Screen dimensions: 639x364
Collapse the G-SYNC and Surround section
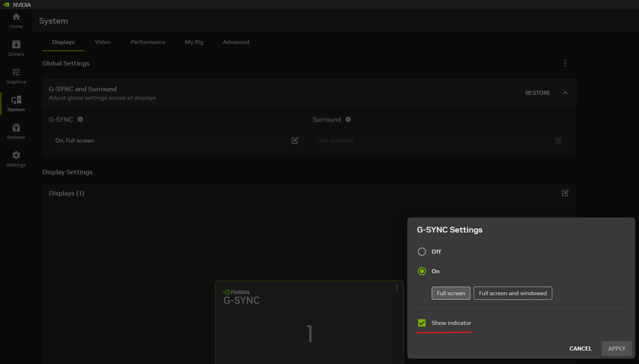pyautogui.click(x=565, y=93)
